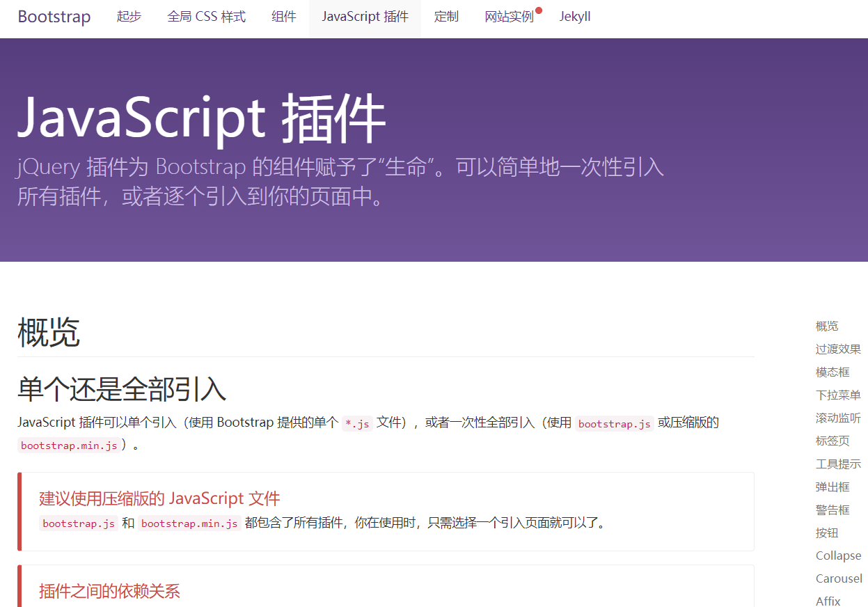This screenshot has width=868, height=607.
Task: Click bootstrap.js code inside the callout
Action: point(79,523)
